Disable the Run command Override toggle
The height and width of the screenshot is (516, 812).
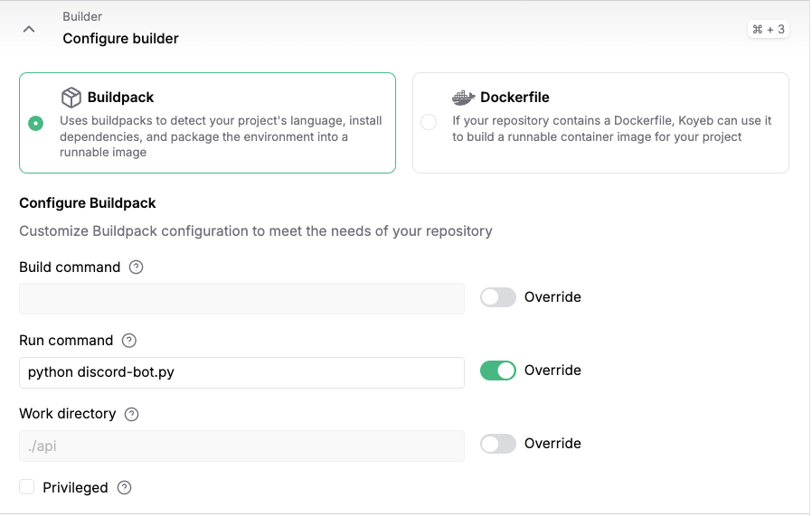click(x=497, y=371)
